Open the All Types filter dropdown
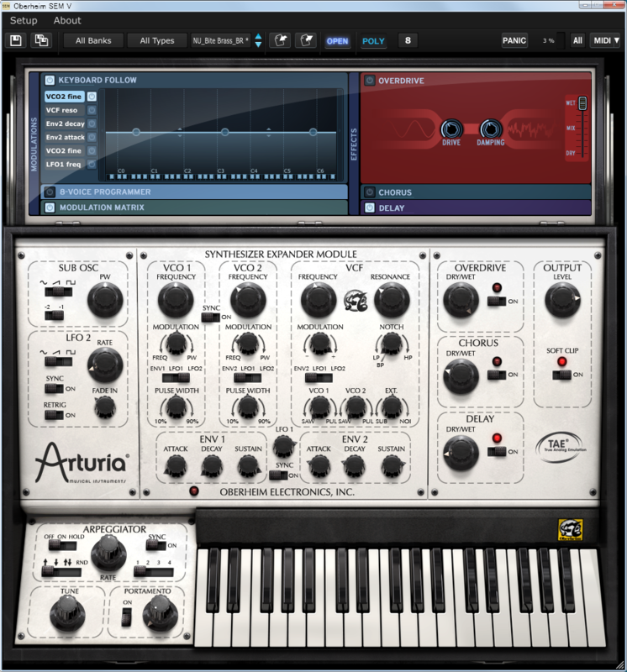The width and height of the screenshot is (627, 672). (157, 40)
